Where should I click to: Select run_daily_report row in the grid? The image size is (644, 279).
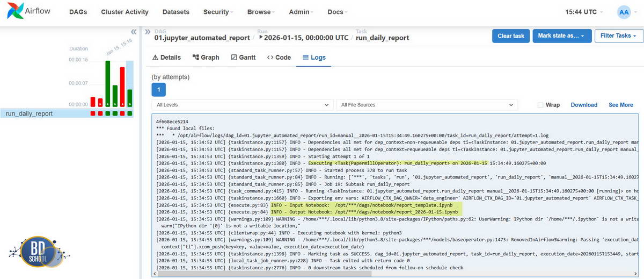[x=67, y=113]
